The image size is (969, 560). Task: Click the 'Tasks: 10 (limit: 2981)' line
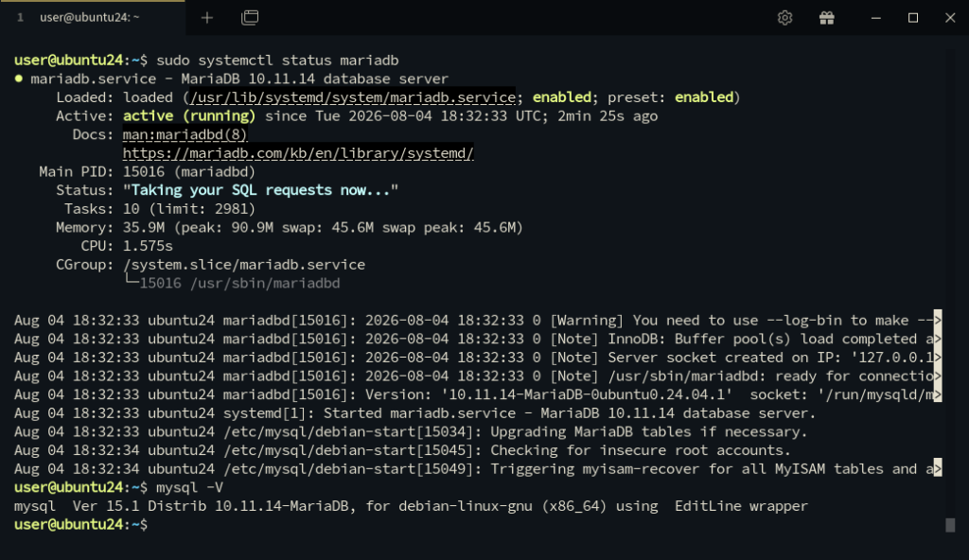159,209
